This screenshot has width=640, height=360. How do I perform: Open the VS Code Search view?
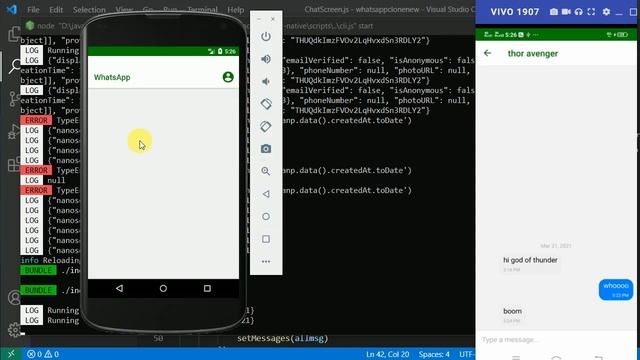14,65
